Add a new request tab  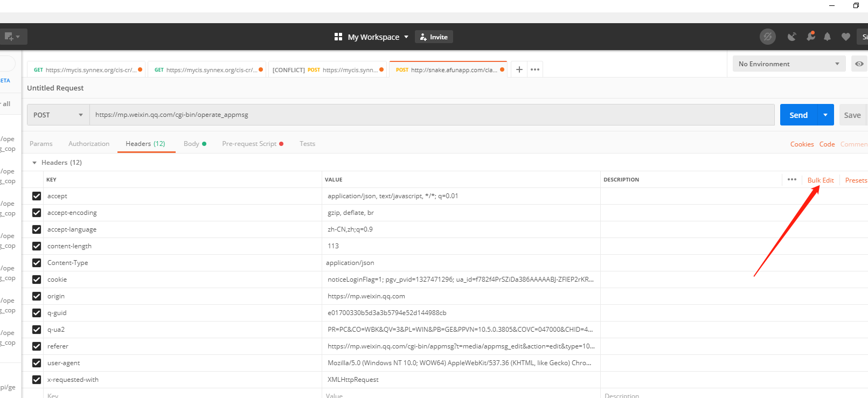point(519,69)
